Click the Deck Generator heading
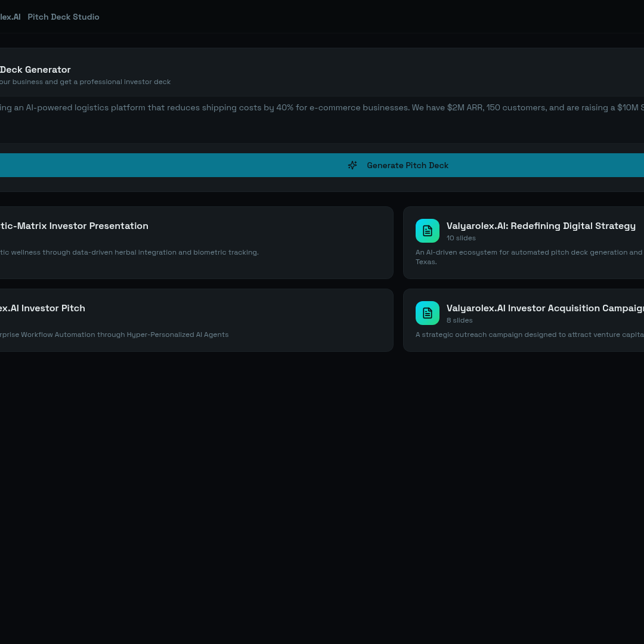 (35, 69)
